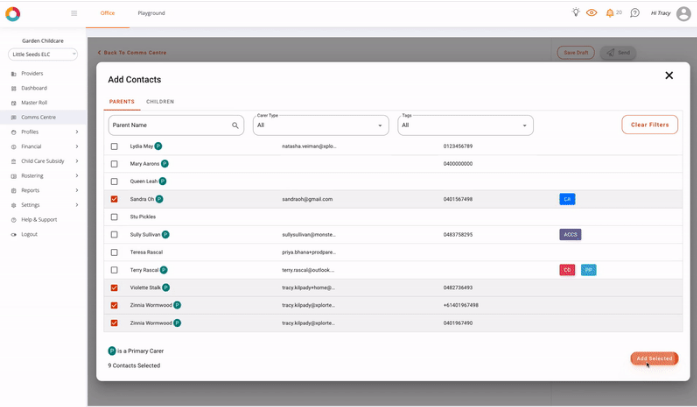Click the lightbulb icon in top bar
Screen dimensions: 697x407
coord(575,13)
